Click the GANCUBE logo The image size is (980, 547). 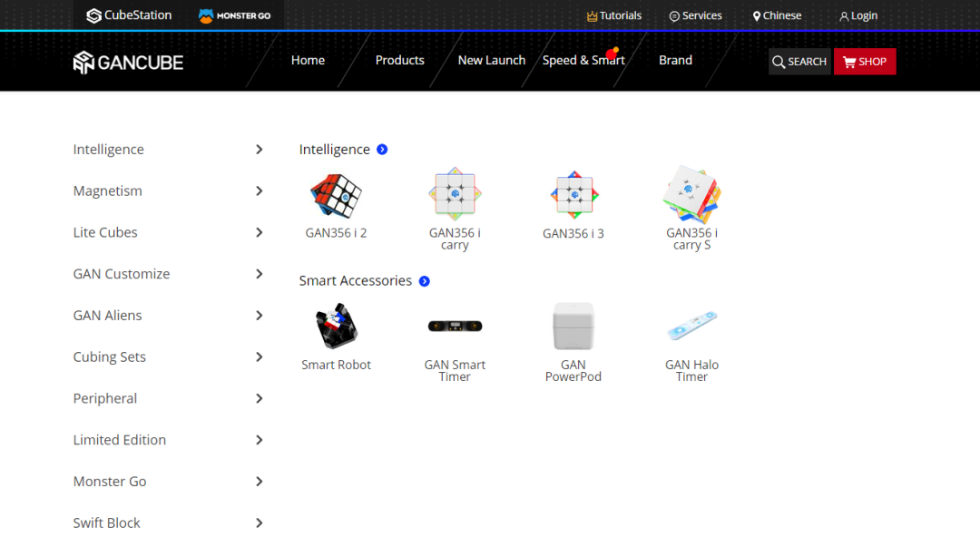128,63
